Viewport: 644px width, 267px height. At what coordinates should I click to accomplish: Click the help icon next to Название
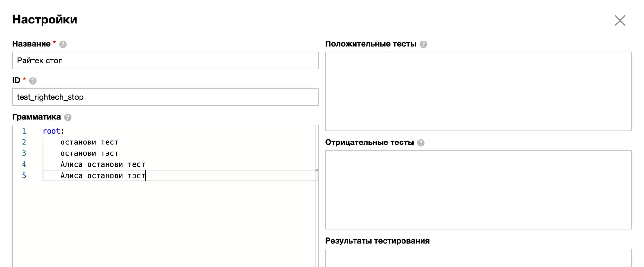pyautogui.click(x=63, y=44)
